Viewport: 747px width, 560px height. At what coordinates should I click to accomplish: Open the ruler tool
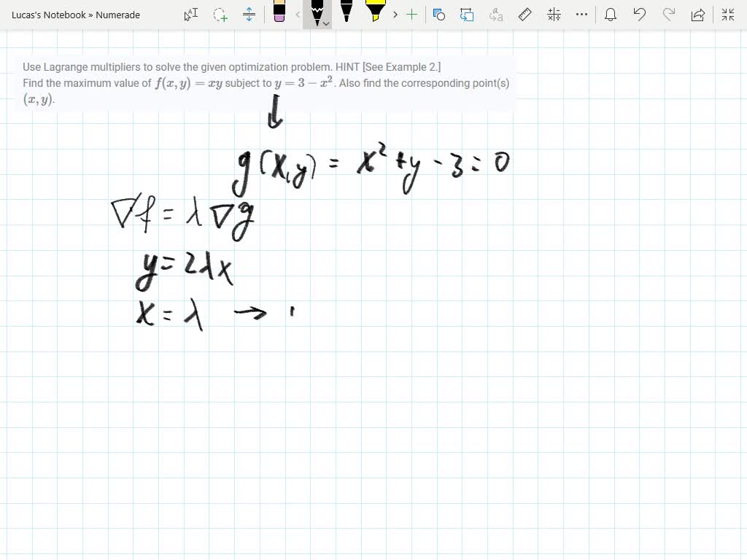(525, 15)
